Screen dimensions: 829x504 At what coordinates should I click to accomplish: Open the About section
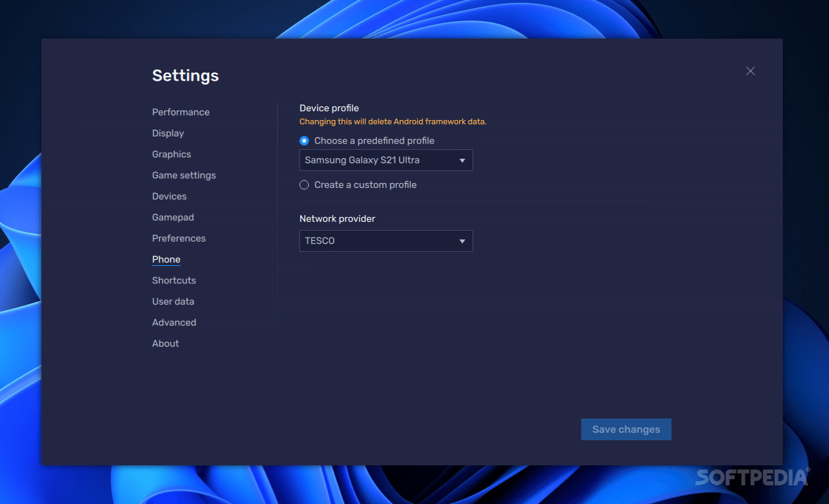166,343
